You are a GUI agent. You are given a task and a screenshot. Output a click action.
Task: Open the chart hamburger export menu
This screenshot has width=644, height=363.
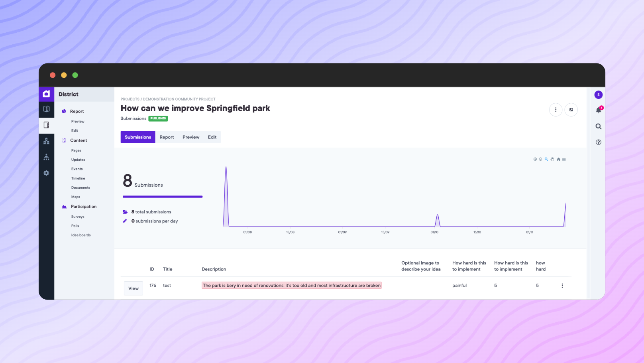coord(564,159)
